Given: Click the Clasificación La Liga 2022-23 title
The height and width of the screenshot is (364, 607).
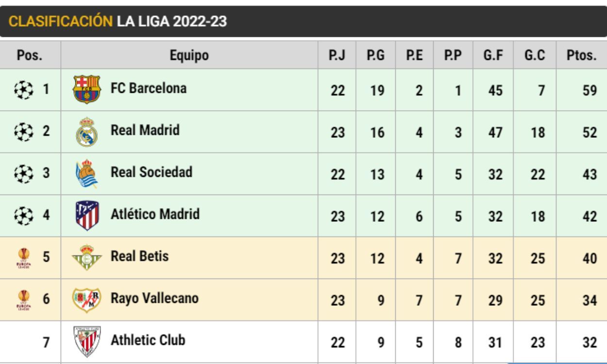Looking at the screenshot, I should point(118,22).
